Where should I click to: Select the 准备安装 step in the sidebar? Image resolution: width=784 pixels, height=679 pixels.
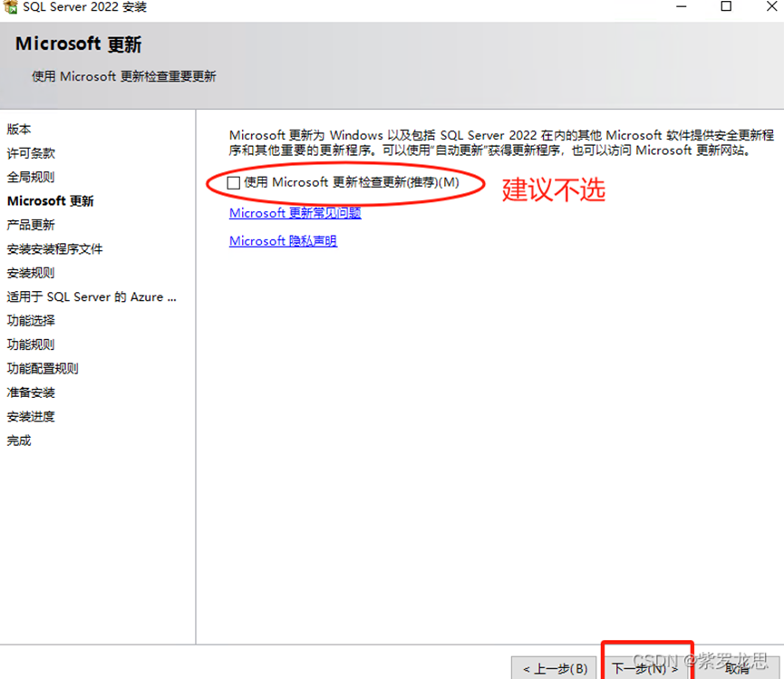(31, 393)
